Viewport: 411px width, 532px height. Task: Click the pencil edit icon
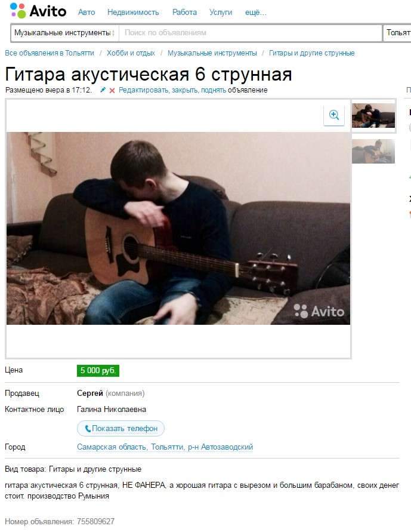point(103,90)
